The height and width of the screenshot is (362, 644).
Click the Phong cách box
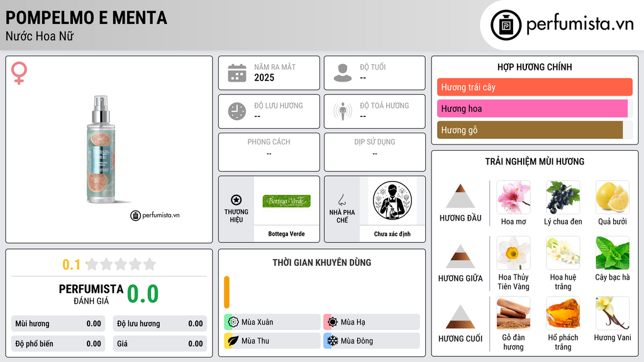269,152
